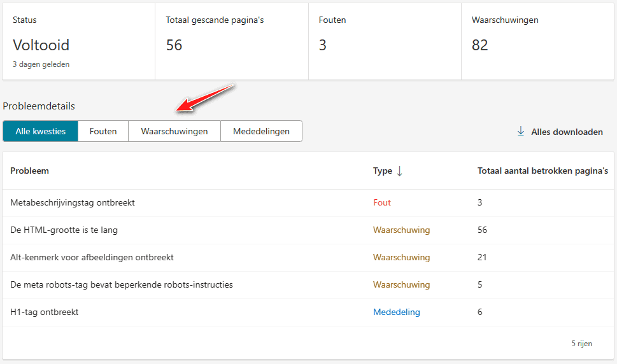Click page count 6 in H1-tag row

(479, 312)
